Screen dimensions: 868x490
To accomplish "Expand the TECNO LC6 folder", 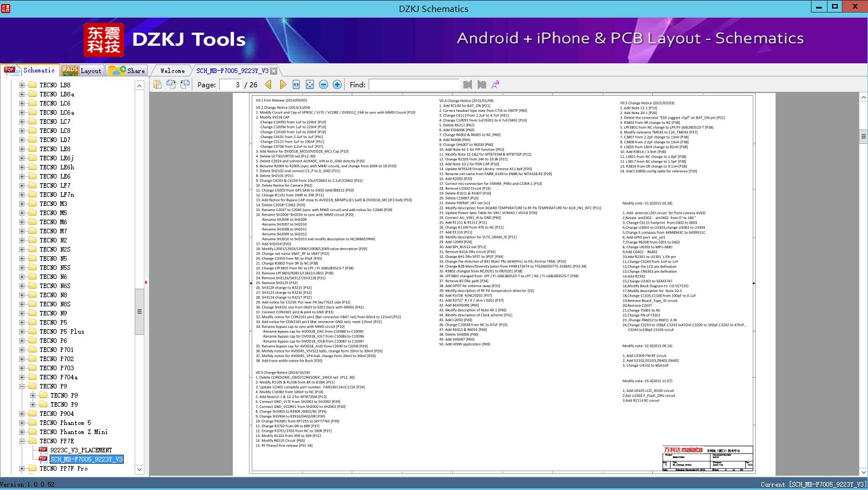I will click(x=22, y=103).
